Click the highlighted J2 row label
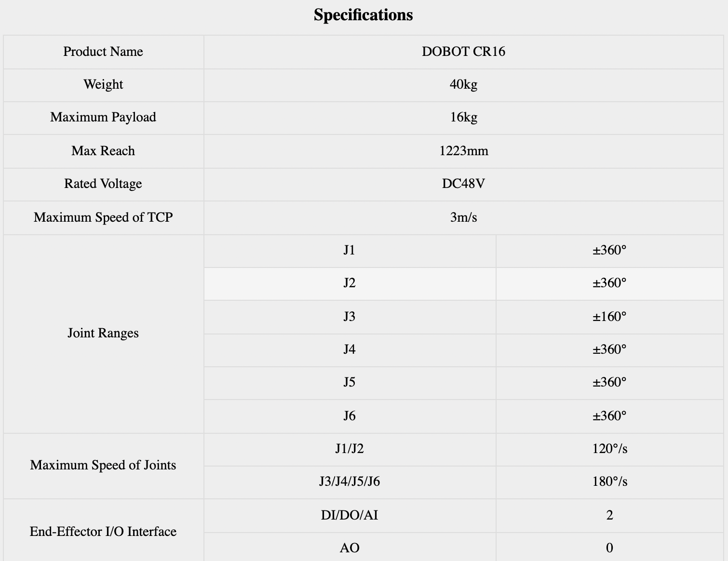The height and width of the screenshot is (561, 728). (349, 283)
